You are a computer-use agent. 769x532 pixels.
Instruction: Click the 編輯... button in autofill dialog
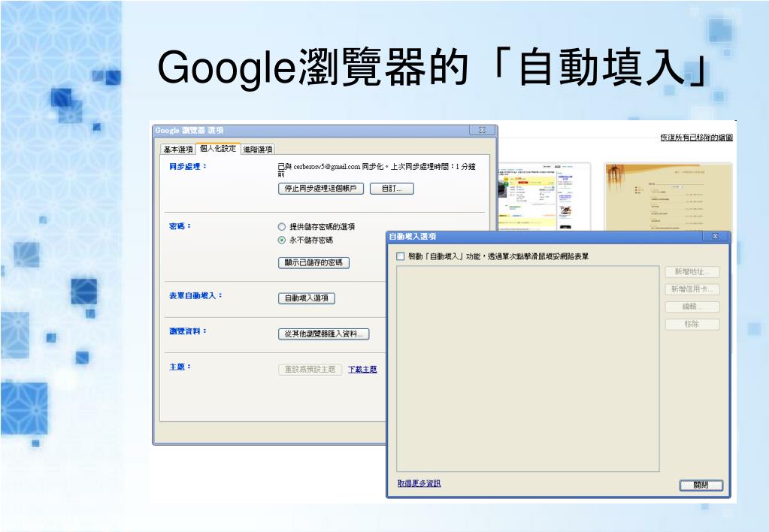(x=692, y=307)
